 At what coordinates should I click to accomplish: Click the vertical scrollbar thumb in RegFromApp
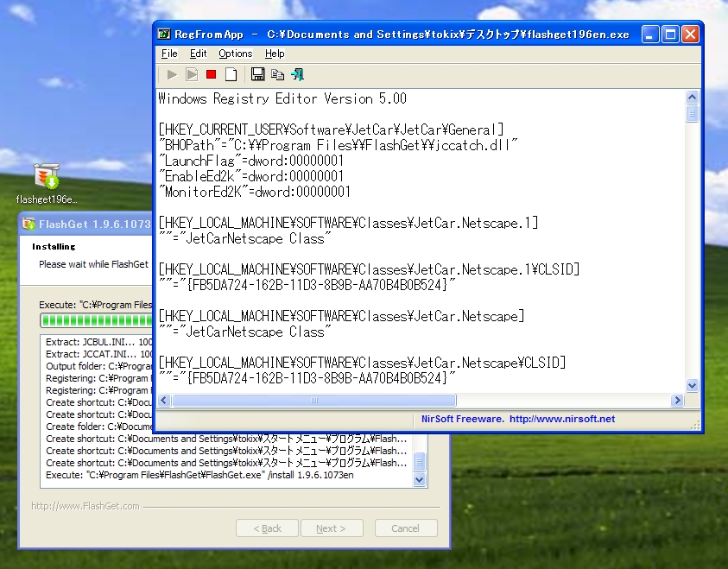[x=692, y=113]
